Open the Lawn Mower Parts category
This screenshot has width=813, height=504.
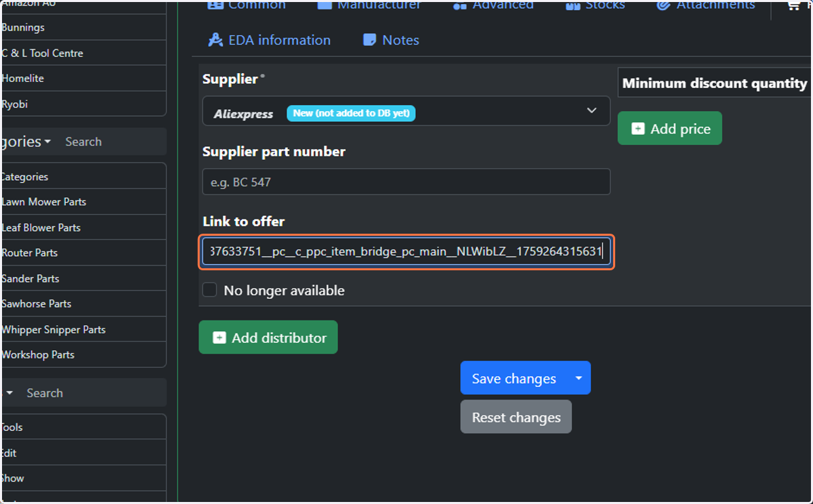[83, 202]
